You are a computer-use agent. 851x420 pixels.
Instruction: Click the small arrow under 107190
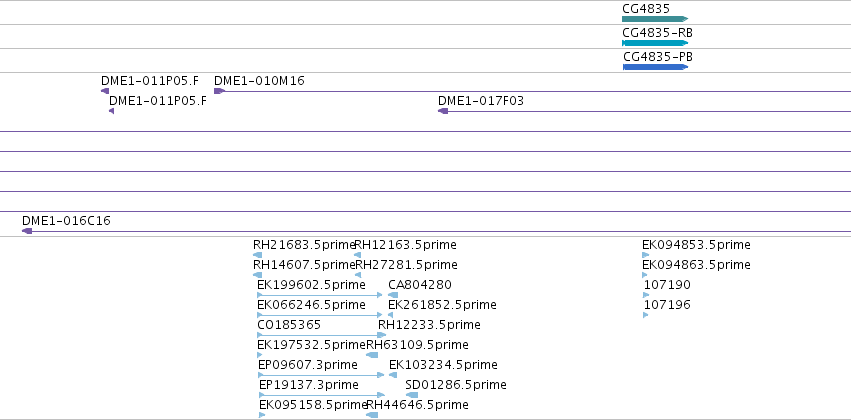[646, 295]
